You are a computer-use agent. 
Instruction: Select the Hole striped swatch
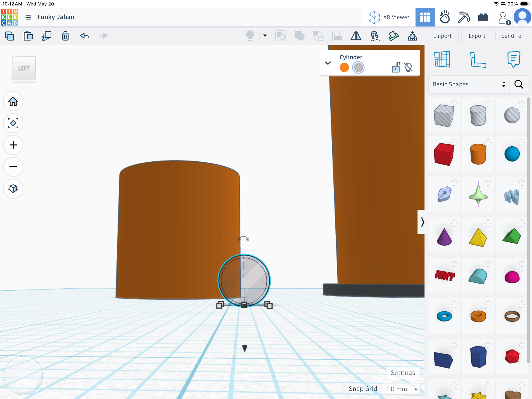pyautogui.click(x=358, y=67)
